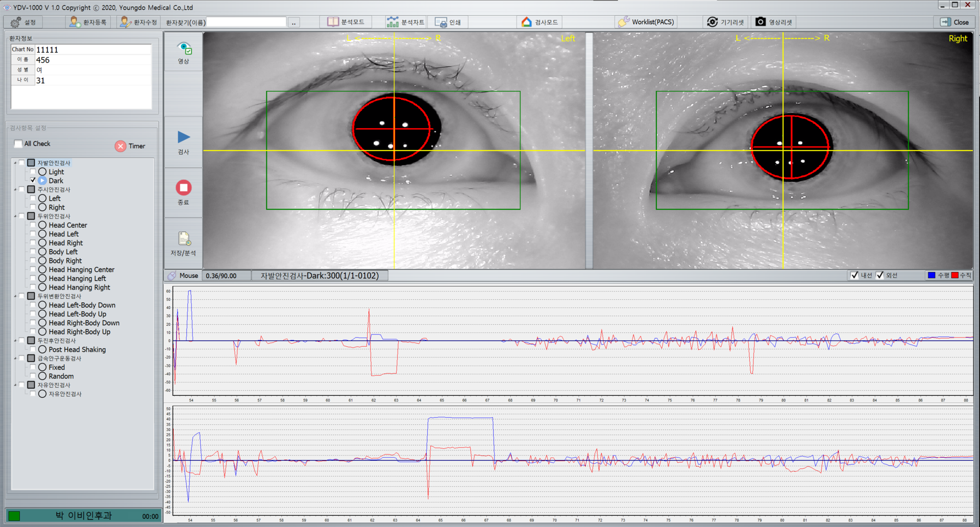Open Worklist(PACS)

pyautogui.click(x=646, y=22)
